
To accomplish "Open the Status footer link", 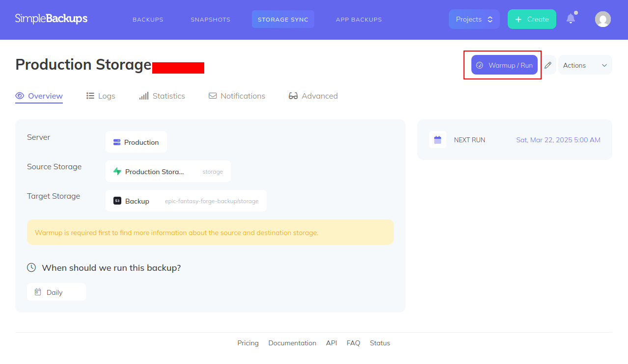I will [x=380, y=343].
